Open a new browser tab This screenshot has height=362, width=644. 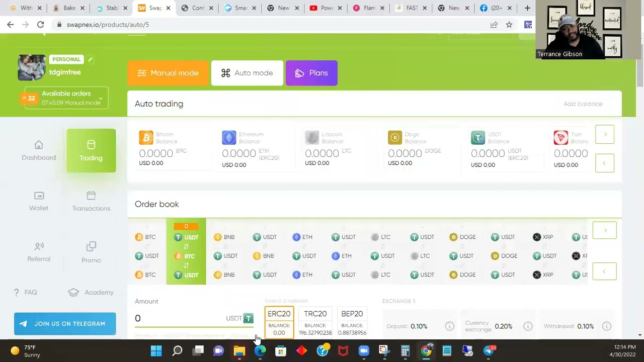(527, 8)
